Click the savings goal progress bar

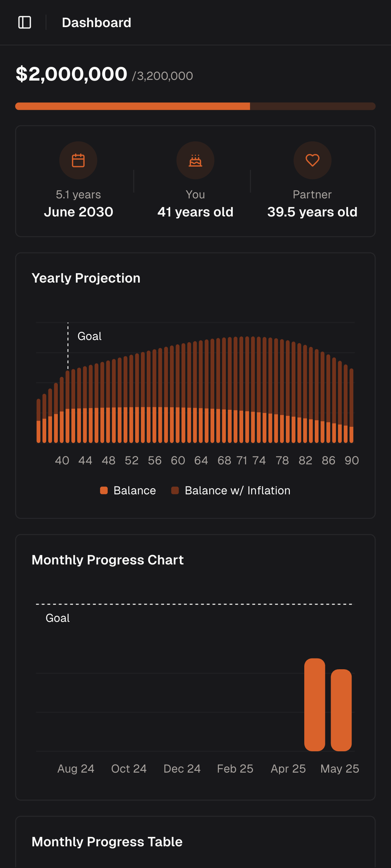pyautogui.click(x=195, y=106)
